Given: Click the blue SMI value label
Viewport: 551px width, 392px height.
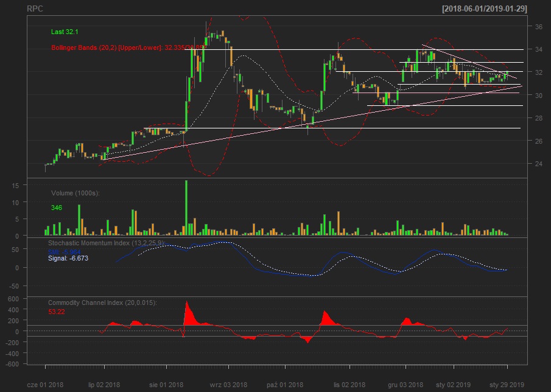Looking at the screenshot, I should click(x=65, y=252).
